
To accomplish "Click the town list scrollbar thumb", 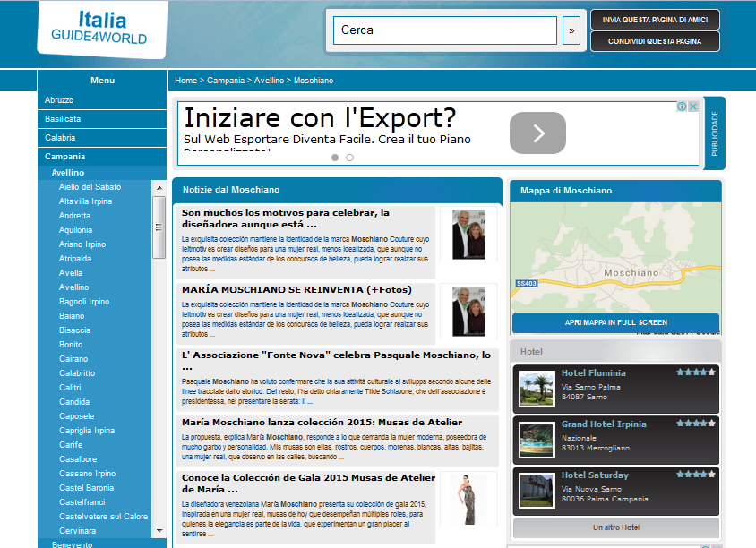I will pos(159,227).
